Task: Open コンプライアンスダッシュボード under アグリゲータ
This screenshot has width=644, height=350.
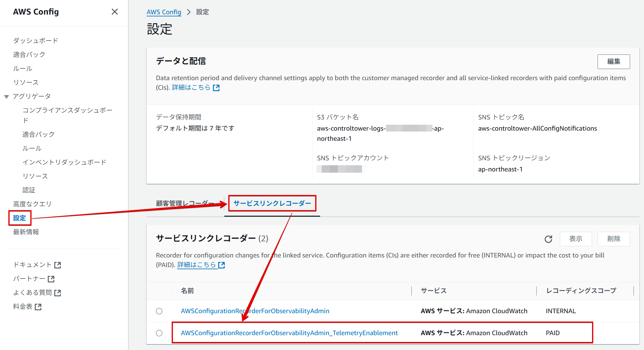Action: click(x=67, y=115)
